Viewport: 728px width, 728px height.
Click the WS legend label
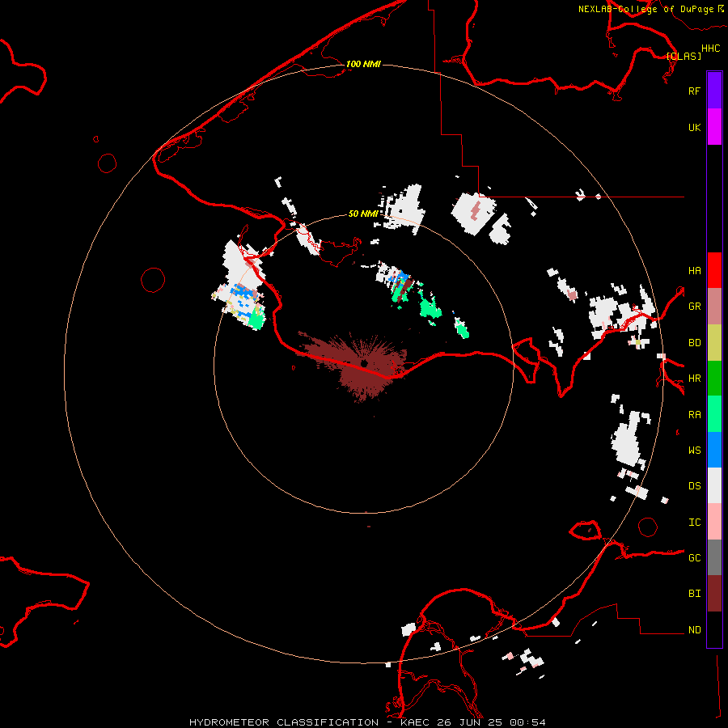point(694,451)
